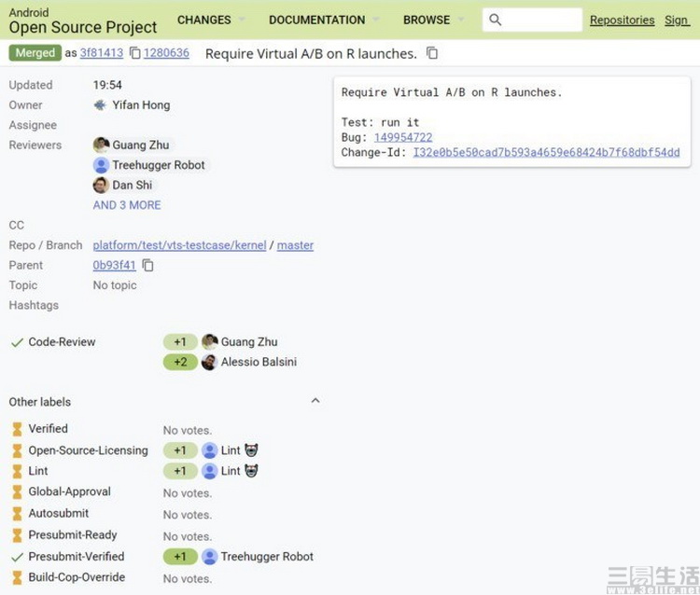Click robot emoji in Open-Source-Licensing row
Screen dimensions: 700x595
pyautogui.click(x=251, y=450)
